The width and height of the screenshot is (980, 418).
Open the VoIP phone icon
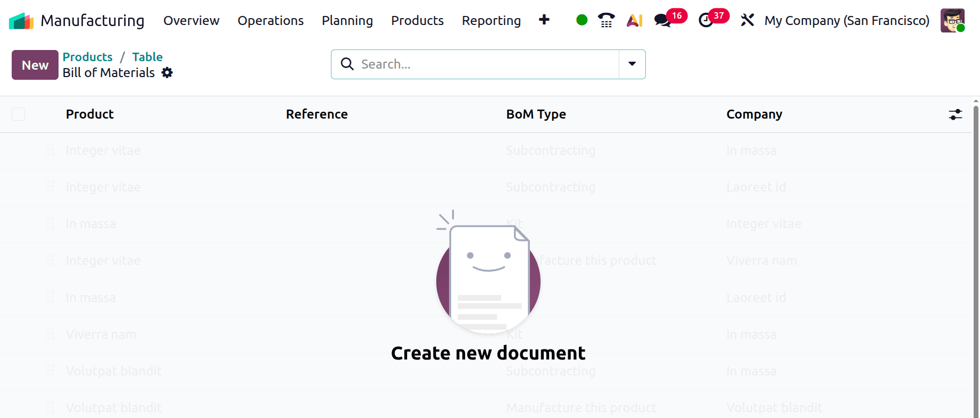pyautogui.click(x=607, y=20)
